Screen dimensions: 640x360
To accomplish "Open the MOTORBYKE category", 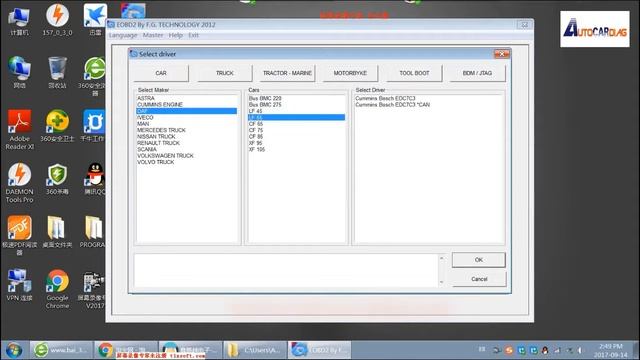I will tap(350, 73).
